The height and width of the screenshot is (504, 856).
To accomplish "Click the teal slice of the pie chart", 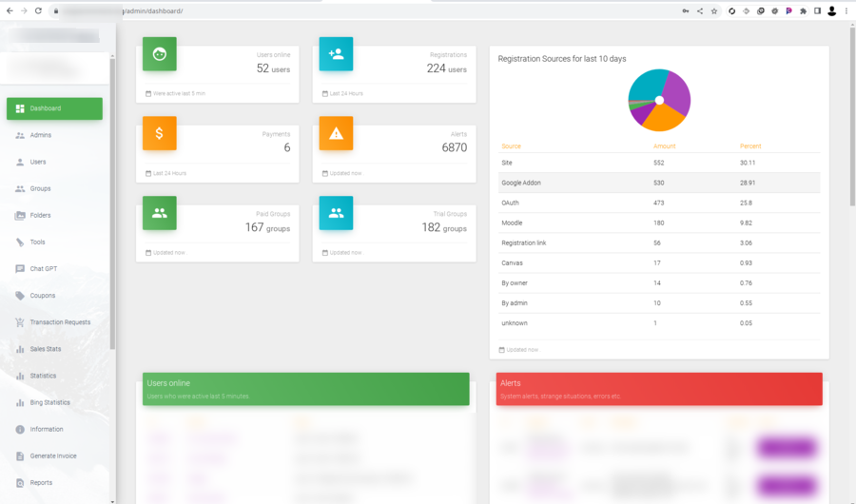I will pyautogui.click(x=645, y=86).
